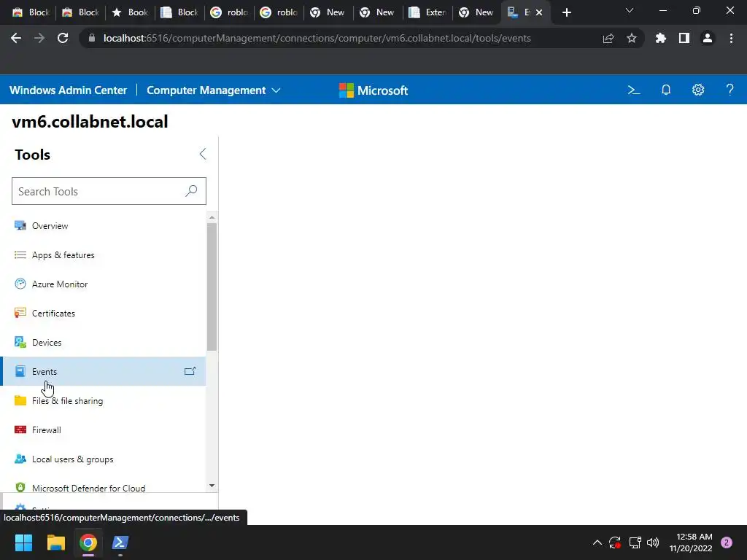Close the active Events browser tab
Image resolution: width=747 pixels, height=560 pixels.
coord(539,12)
